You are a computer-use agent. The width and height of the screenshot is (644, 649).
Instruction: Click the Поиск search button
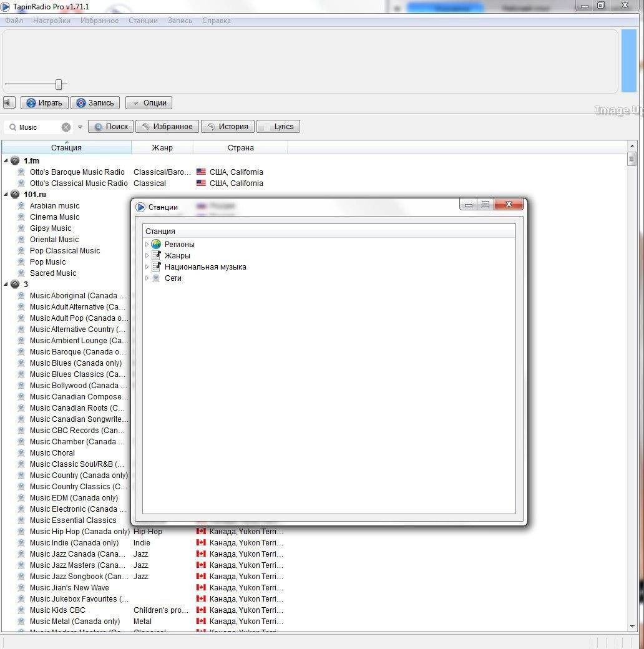click(111, 126)
